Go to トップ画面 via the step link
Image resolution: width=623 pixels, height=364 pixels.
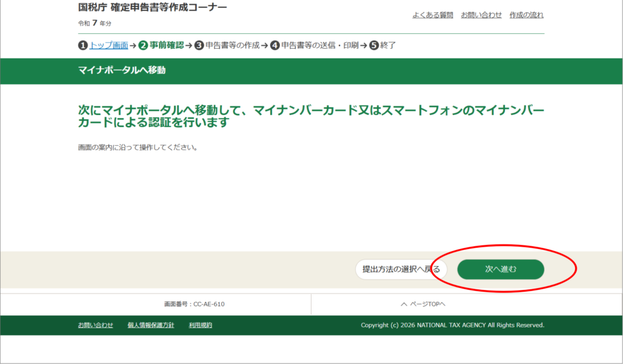click(108, 45)
